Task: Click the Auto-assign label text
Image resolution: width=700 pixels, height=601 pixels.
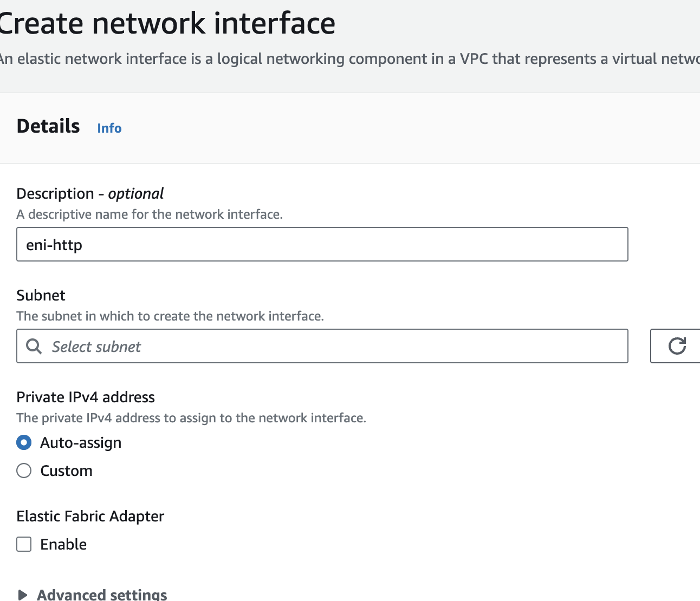Action: pos(81,442)
